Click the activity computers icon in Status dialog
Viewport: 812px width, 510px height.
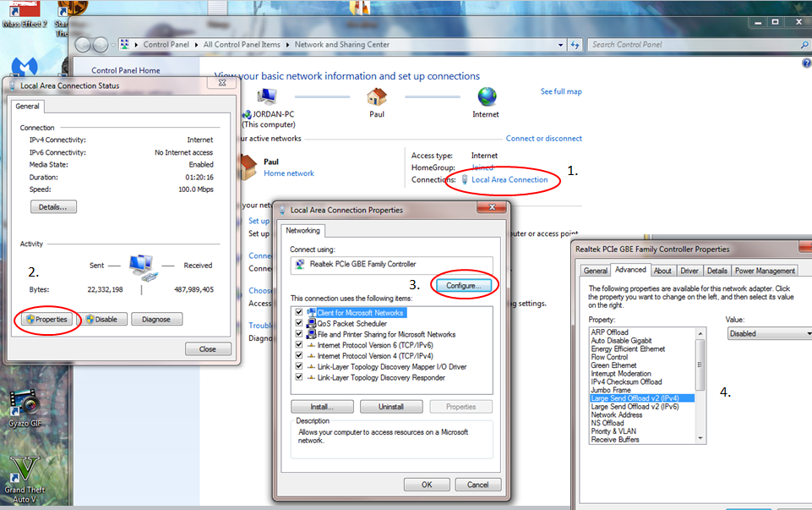point(143,268)
